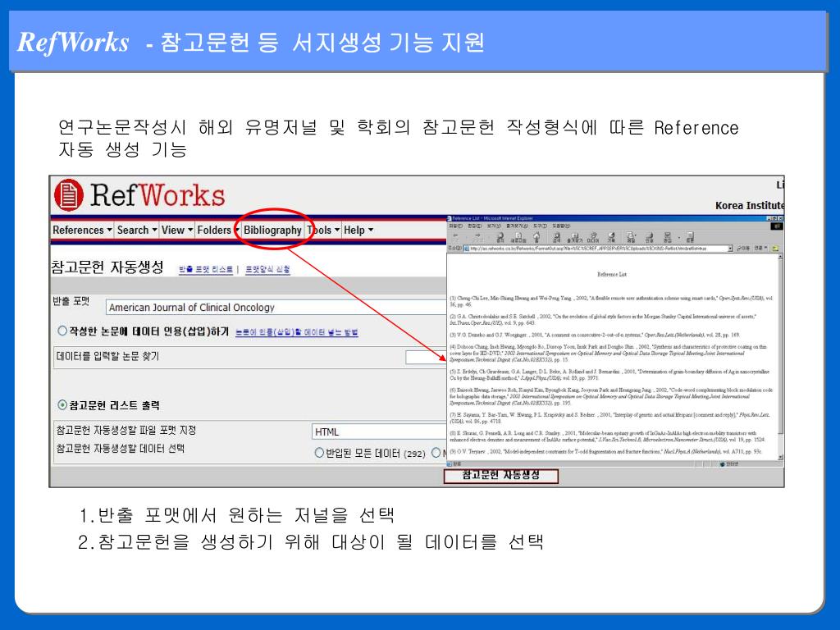Click Forward arrow in Internet Explorer toolbar

point(478,235)
